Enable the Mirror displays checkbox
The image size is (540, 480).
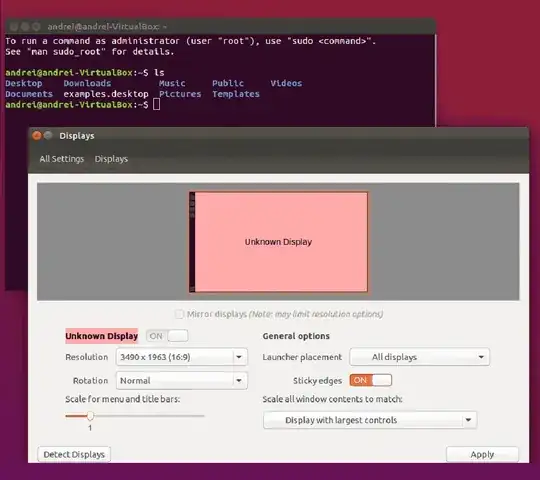179,314
